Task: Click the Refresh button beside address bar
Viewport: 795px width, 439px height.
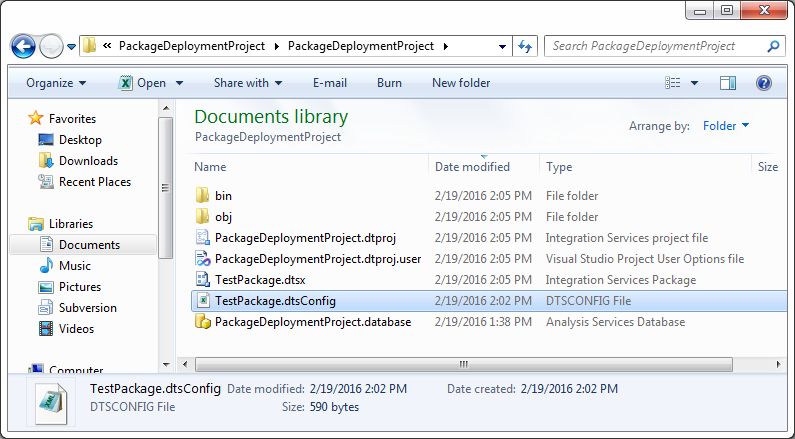Action: pos(526,46)
